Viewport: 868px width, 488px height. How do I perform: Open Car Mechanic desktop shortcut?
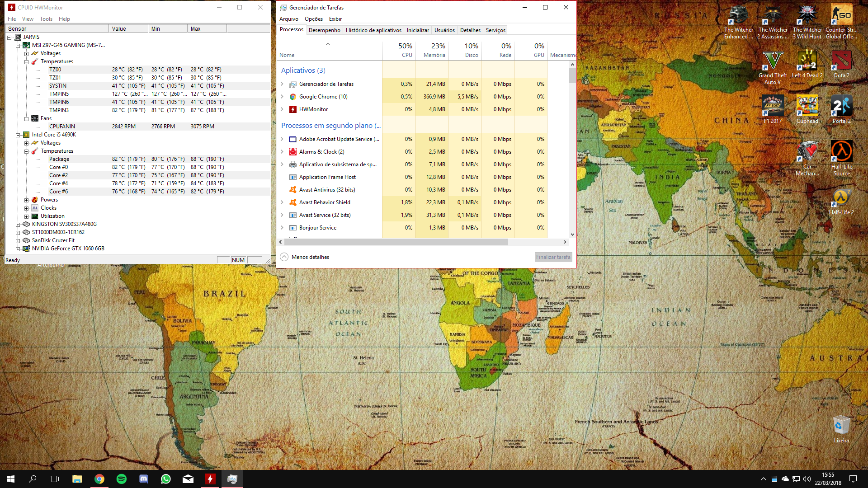point(807,159)
